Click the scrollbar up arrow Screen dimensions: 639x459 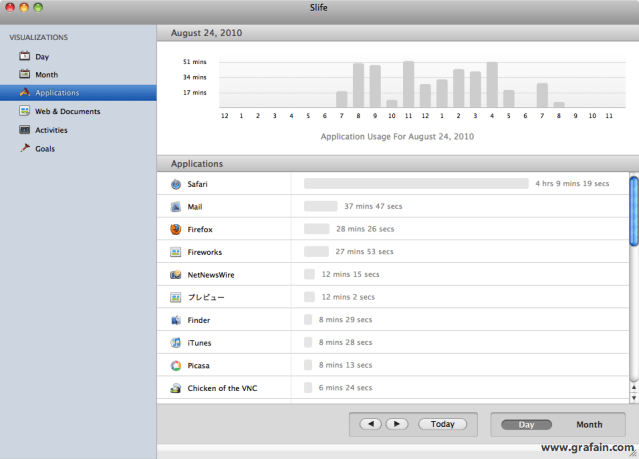click(x=634, y=387)
